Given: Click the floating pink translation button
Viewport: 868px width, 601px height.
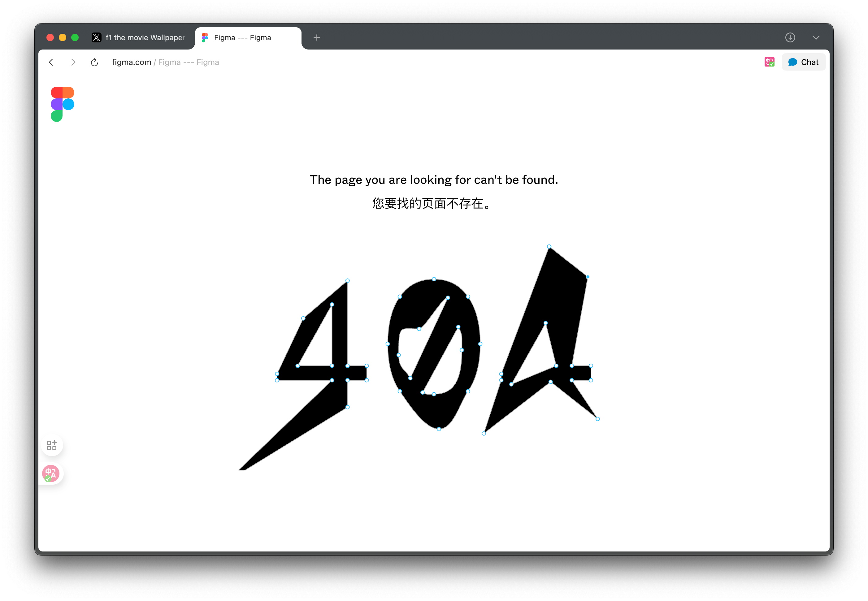Looking at the screenshot, I should click(51, 473).
